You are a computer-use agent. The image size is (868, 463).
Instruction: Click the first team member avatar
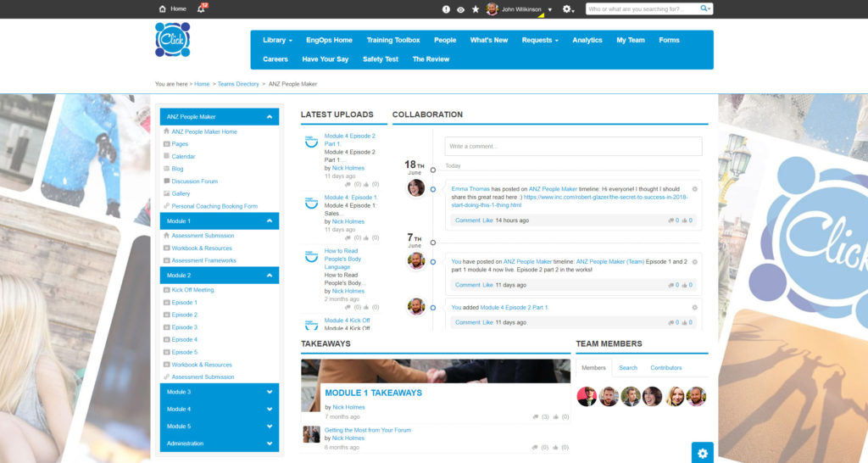[587, 397]
